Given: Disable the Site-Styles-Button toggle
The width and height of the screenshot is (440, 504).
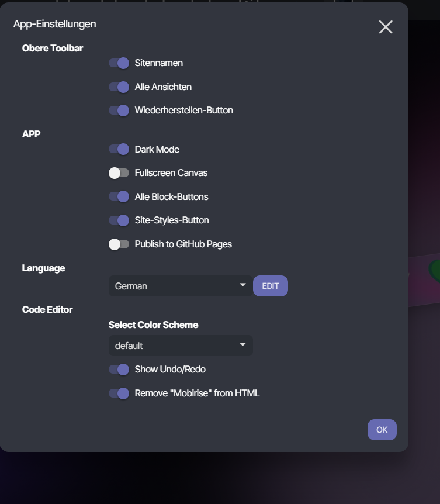Looking at the screenshot, I should (x=119, y=220).
